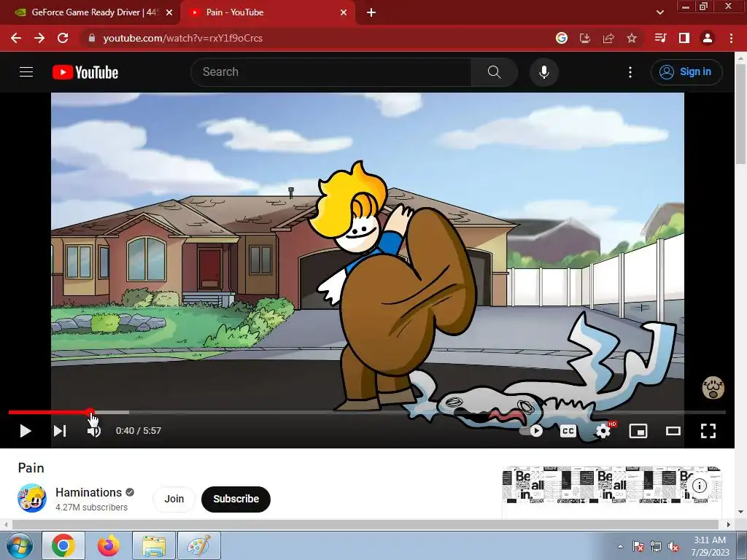Close the GeForce Game Ready Driver tab

tap(169, 12)
